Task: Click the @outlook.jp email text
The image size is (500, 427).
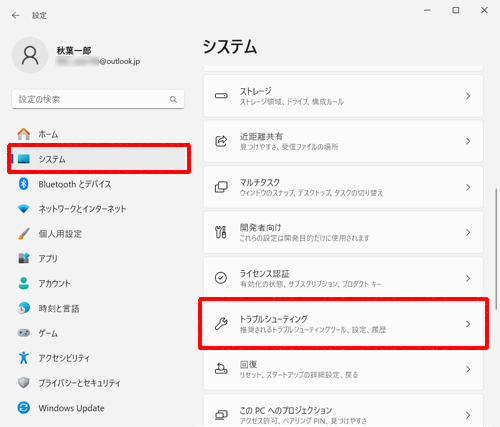Action: 120,61
